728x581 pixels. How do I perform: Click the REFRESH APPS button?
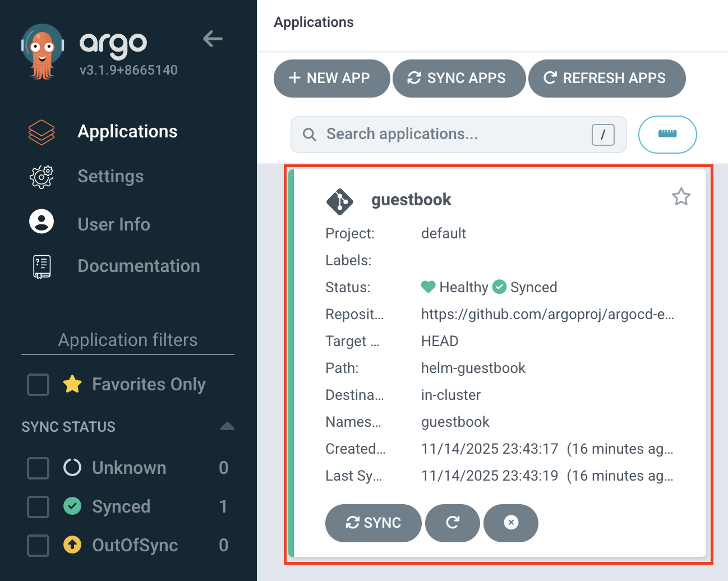[x=607, y=78]
